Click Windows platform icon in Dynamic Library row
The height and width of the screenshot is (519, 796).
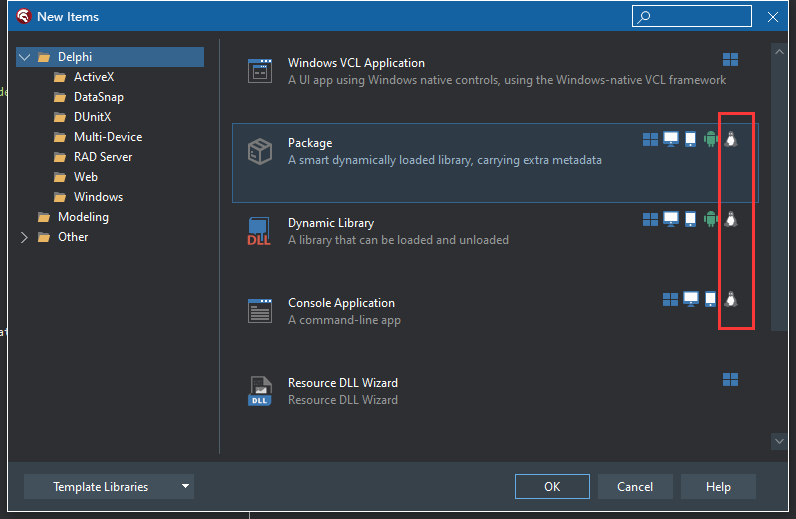tap(650, 219)
